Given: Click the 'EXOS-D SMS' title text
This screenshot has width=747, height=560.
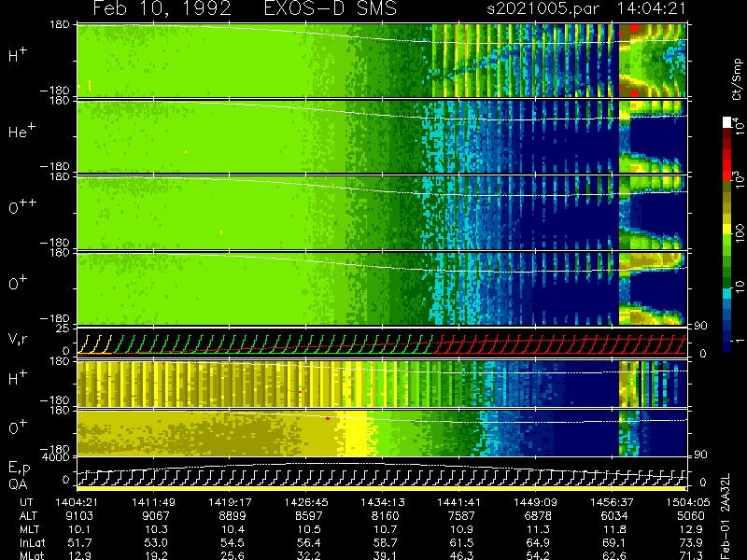Looking at the screenshot, I should point(331,8).
